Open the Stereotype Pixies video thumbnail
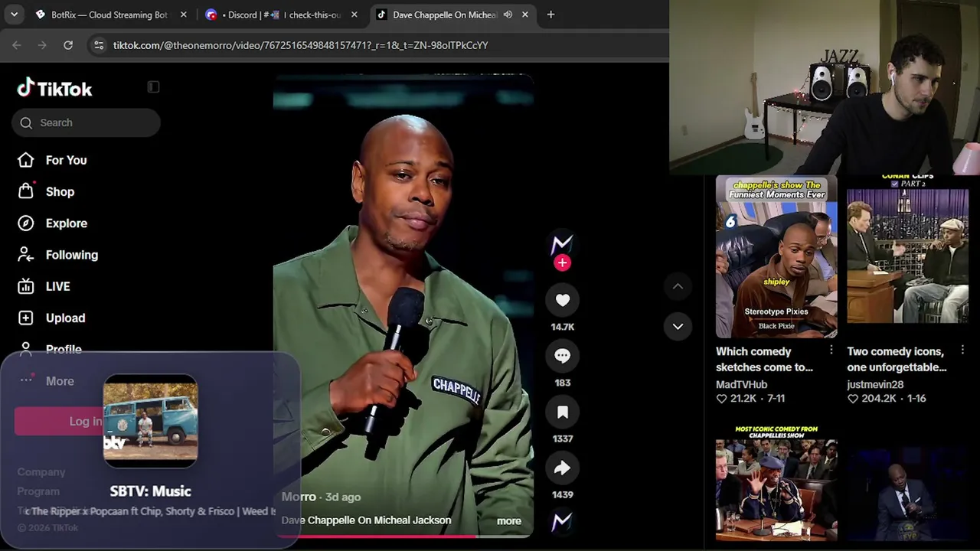Image resolution: width=980 pixels, height=551 pixels. pyautogui.click(x=776, y=256)
